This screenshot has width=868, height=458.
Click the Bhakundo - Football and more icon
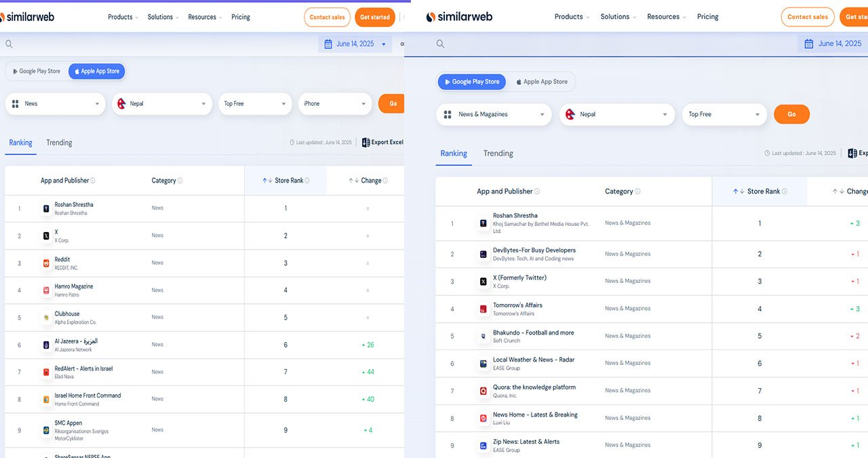click(x=484, y=337)
